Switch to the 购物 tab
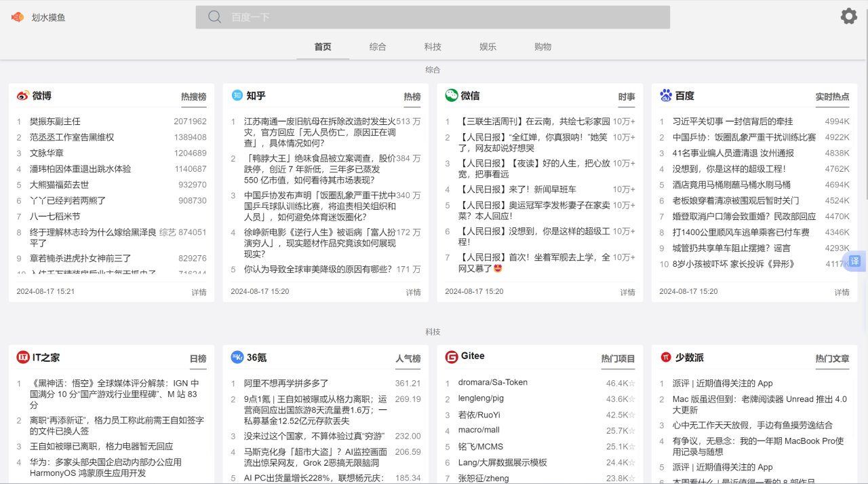This screenshot has width=868, height=484. pos(542,47)
